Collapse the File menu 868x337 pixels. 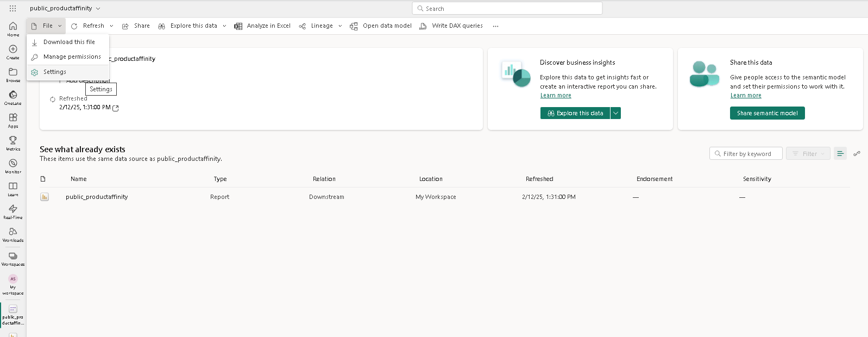tap(46, 26)
